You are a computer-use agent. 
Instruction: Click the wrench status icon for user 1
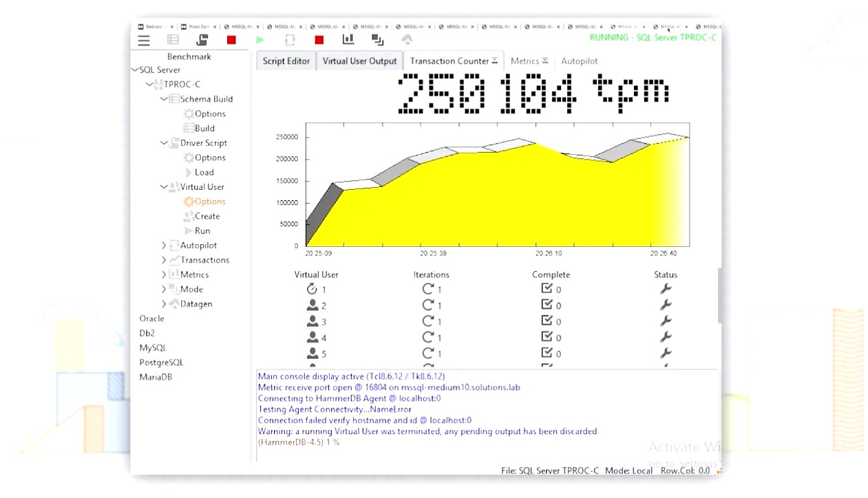pyautogui.click(x=665, y=289)
